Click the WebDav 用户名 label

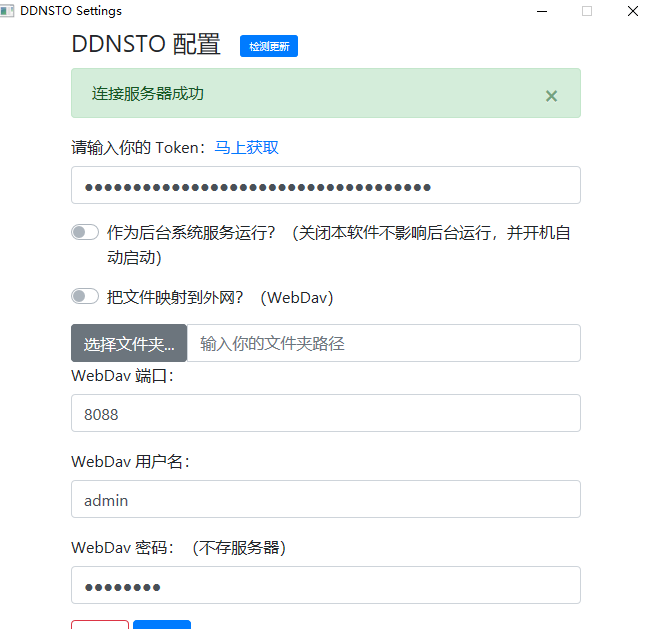pyautogui.click(x=130, y=462)
